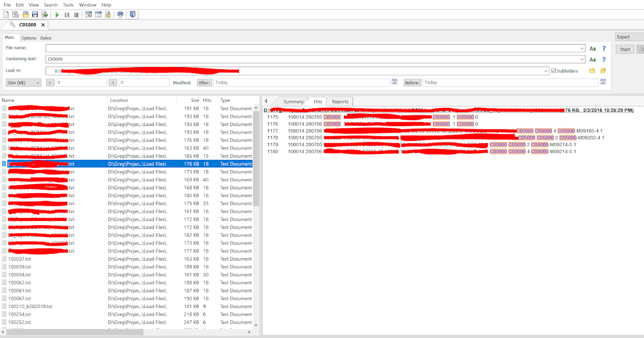Switch to the Reports tab
The width and height of the screenshot is (644, 338).
click(340, 101)
